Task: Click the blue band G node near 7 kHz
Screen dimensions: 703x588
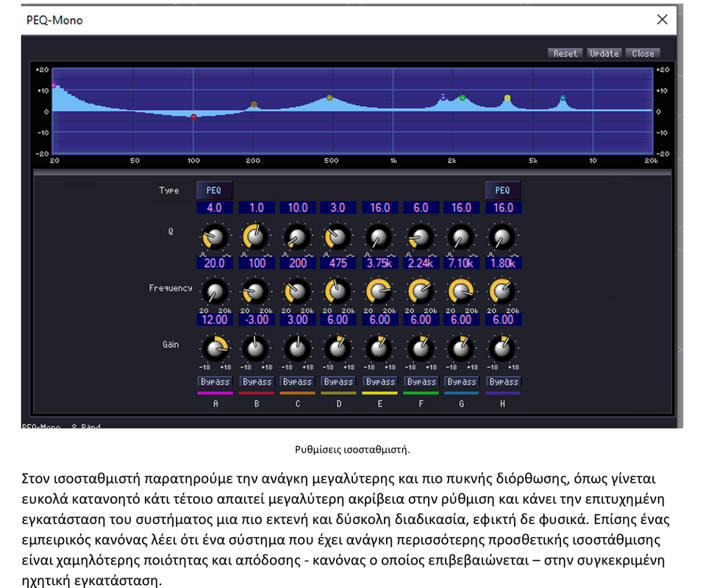Action: pos(563,98)
